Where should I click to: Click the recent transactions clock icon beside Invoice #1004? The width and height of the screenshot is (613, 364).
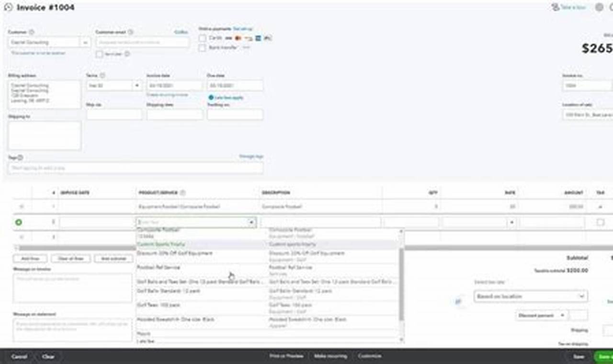coord(8,8)
